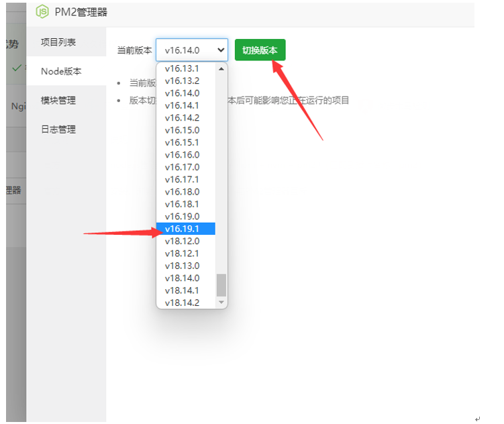Image resolution: width=504 pixels, height=424 pixels.
Task: Choose v18.12.0 in the dropdown
Action: (x=186, y=241)
